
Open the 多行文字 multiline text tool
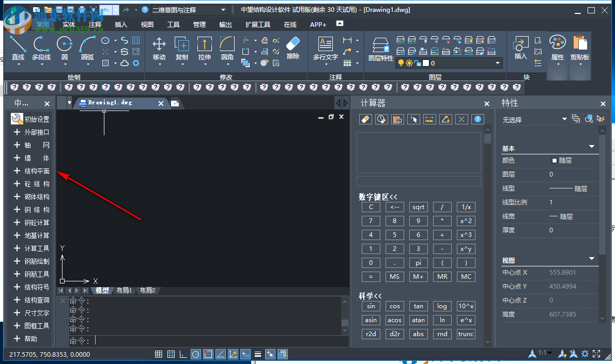pos(325,49)
